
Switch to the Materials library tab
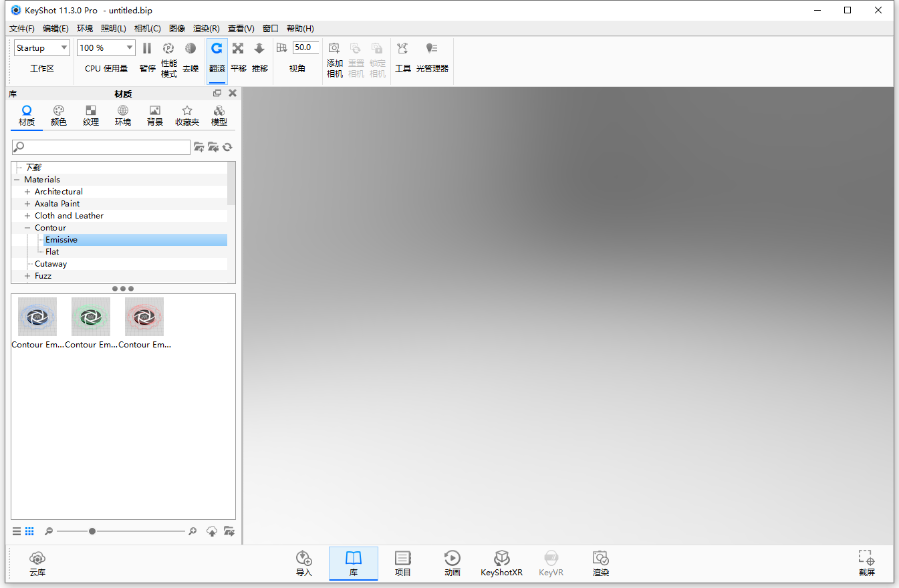tap(27, 116)
